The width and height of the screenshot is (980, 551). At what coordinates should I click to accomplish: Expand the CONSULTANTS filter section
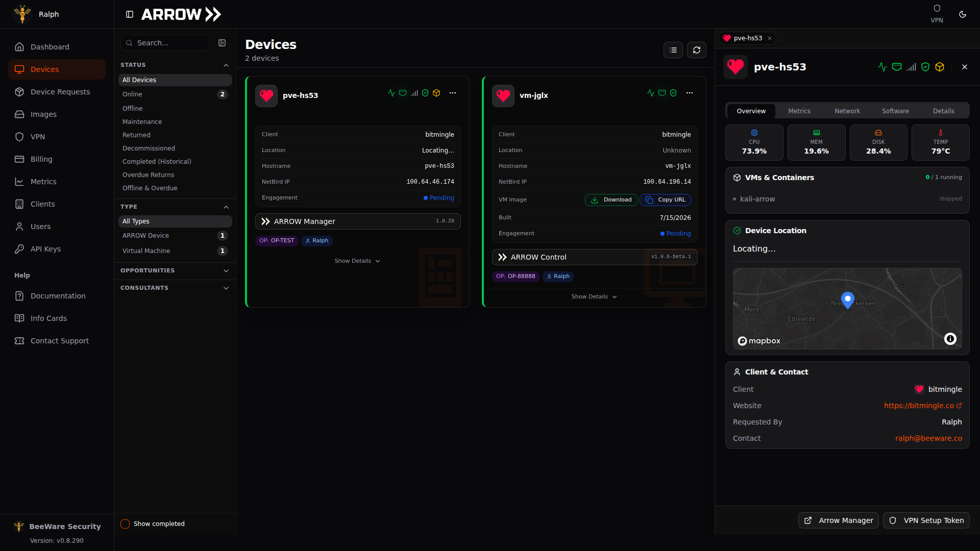[175, 288]
